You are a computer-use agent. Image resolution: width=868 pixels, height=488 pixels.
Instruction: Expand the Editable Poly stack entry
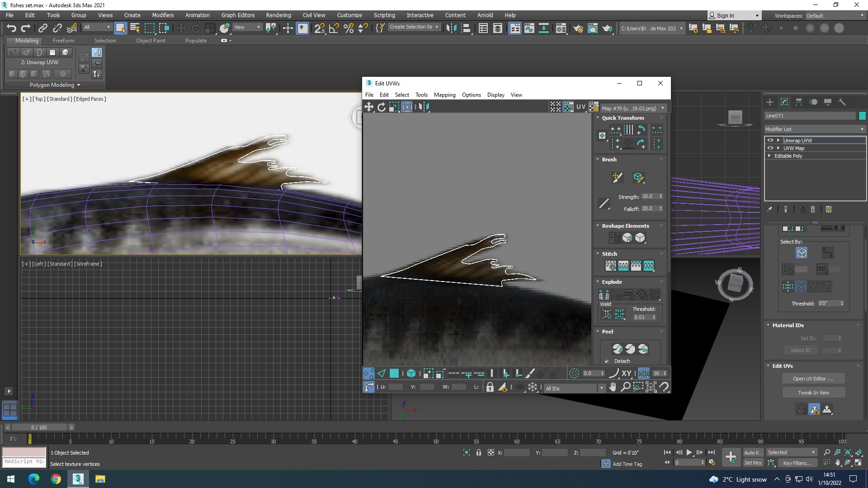coord(769,156)
